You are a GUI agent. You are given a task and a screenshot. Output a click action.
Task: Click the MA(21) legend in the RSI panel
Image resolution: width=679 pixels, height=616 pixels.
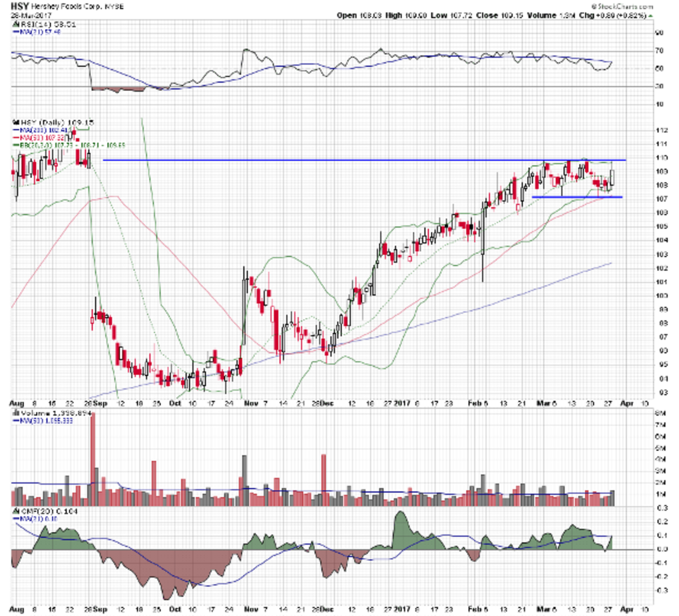click(36, 32)
